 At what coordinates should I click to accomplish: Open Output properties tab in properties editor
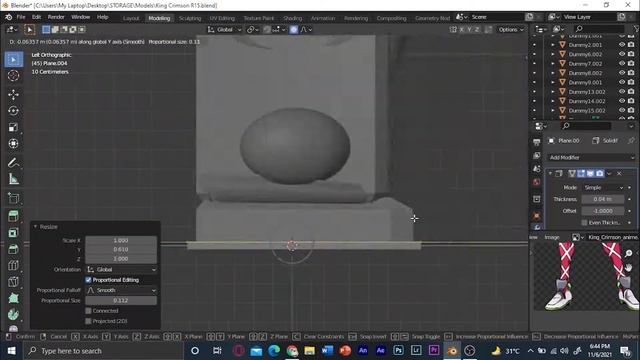(537, 142)
